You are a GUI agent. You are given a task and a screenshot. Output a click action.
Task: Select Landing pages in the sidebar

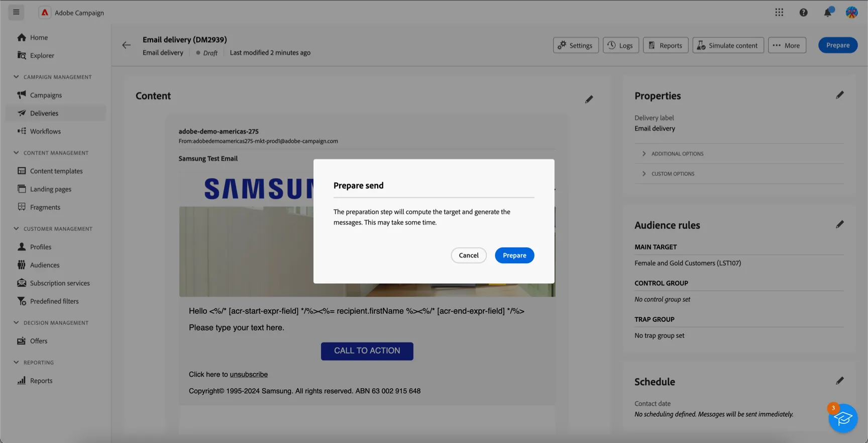pyautogui.click(x=51, y=189)
